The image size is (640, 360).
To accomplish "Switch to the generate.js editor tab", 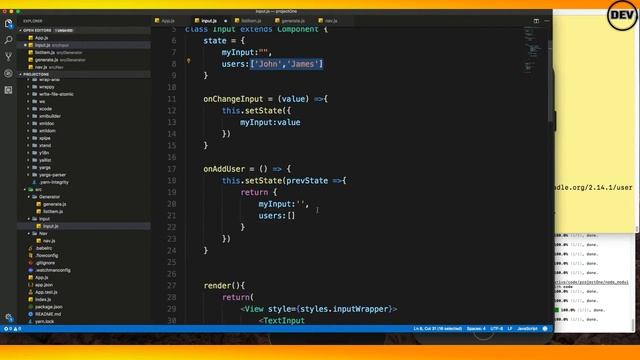I will coord(293,21).
